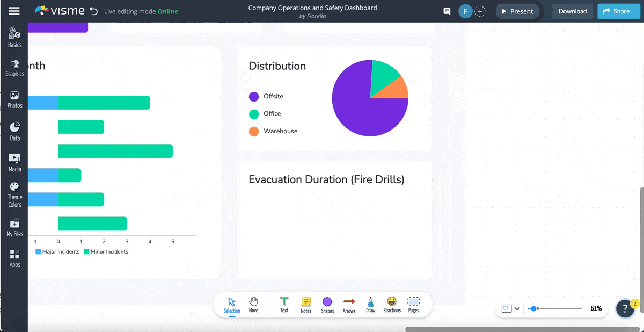Click the Present button

coord(517,11)
